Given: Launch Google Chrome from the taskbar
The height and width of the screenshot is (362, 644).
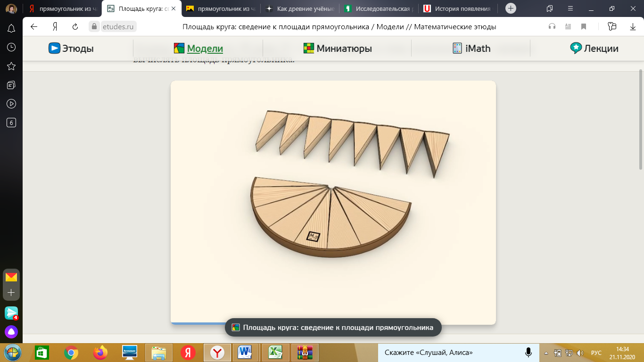Looking at the screenshot, I should 71,352.
